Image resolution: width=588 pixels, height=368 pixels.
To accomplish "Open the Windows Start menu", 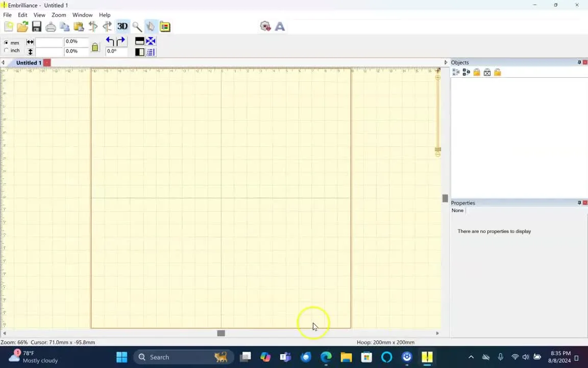I will (x=121, y=357).
